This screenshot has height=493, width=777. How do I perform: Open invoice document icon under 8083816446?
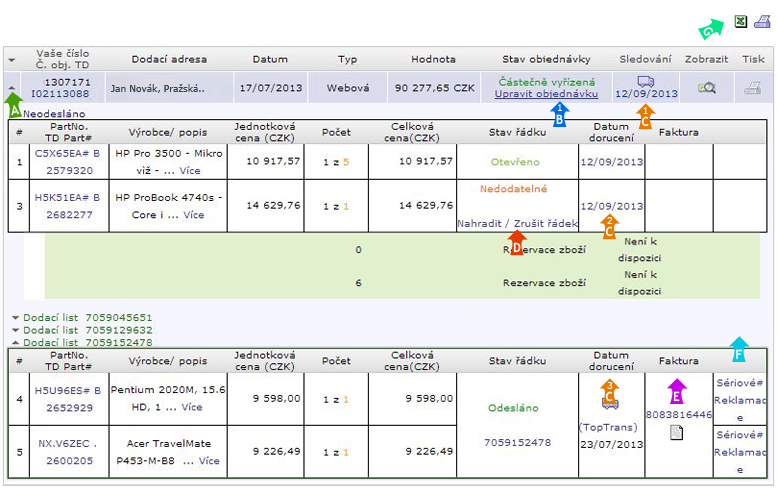tap(676, 433)
